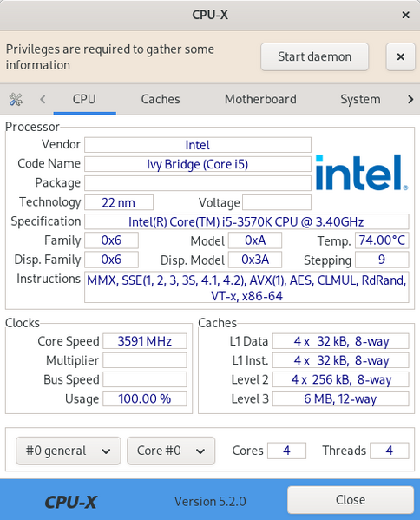
Task: Click the empty Multiplier field
Action: (x=145, y=360)
